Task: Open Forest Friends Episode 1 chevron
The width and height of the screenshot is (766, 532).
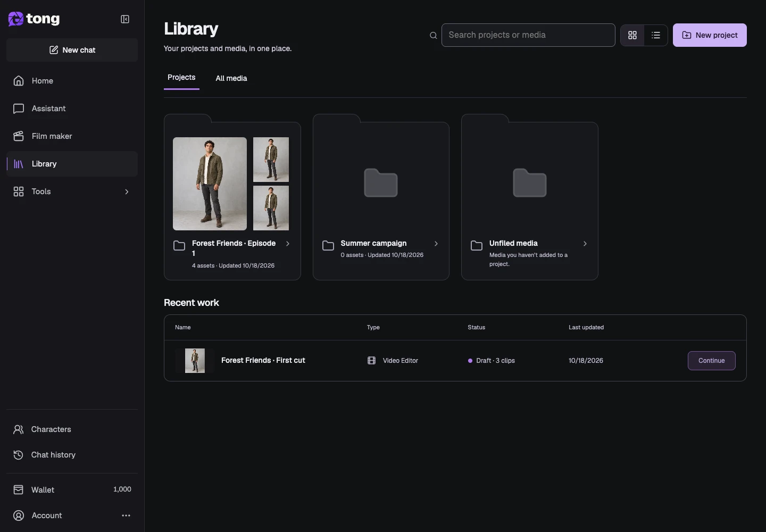Action: point(288,244)
